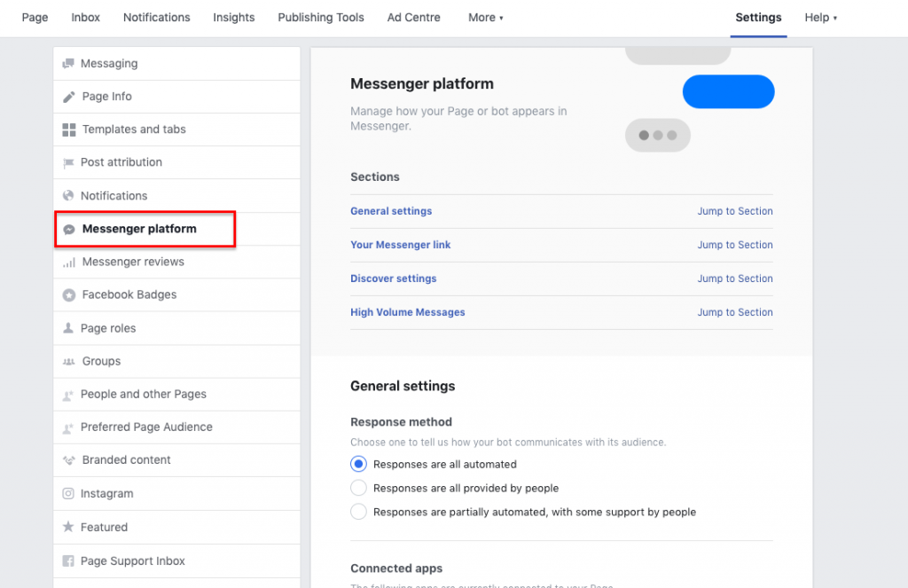Open Notifications in top navigation
Viewport: 908px width, 588px height.
pyautogui.click(x=156, y=18)
